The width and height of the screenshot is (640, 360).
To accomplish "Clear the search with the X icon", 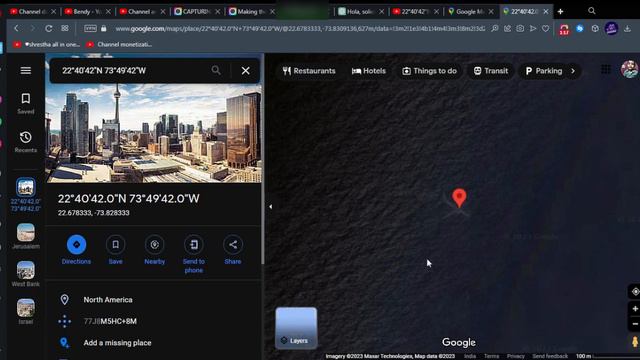I will [x=245, y=71].
